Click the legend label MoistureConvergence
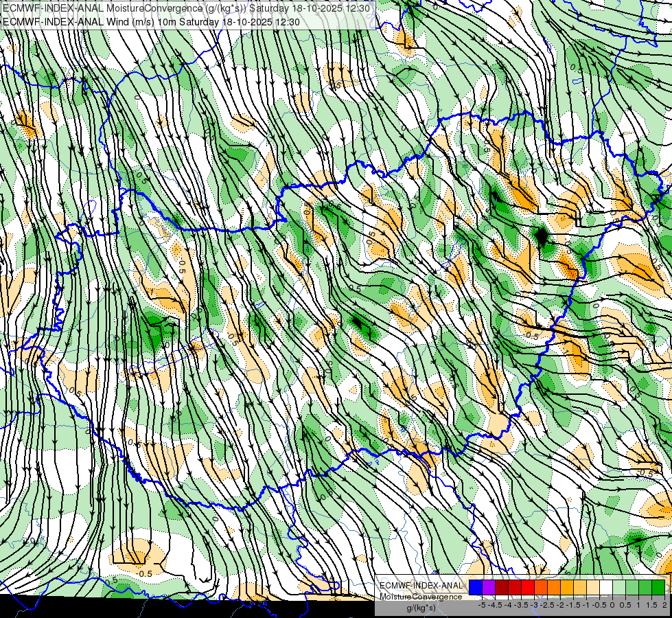 (x=421, y=597)
